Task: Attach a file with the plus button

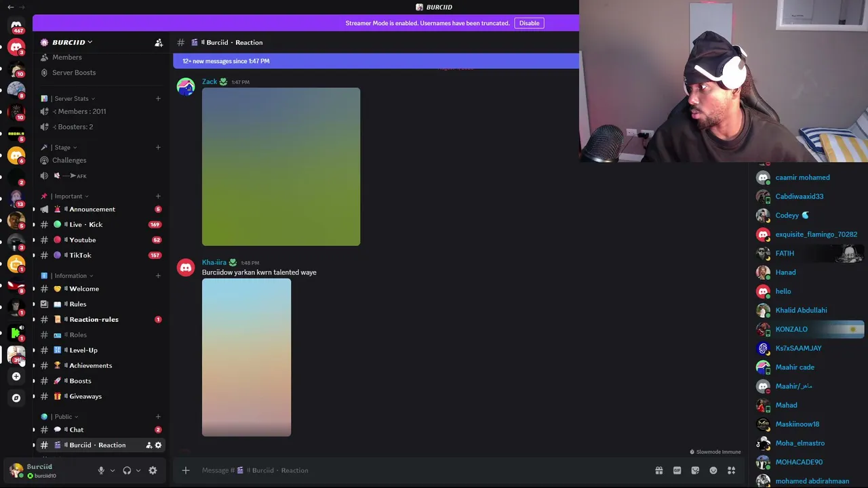Action: pos(185,470)
